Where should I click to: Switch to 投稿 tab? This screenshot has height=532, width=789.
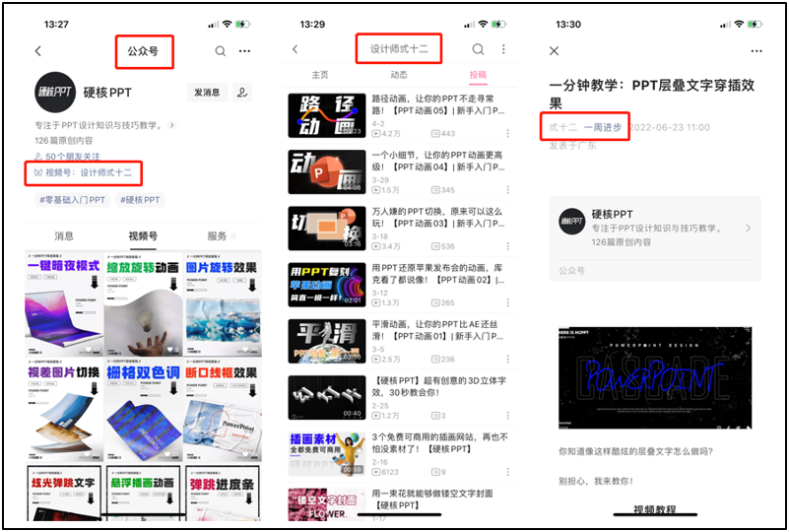478,75
